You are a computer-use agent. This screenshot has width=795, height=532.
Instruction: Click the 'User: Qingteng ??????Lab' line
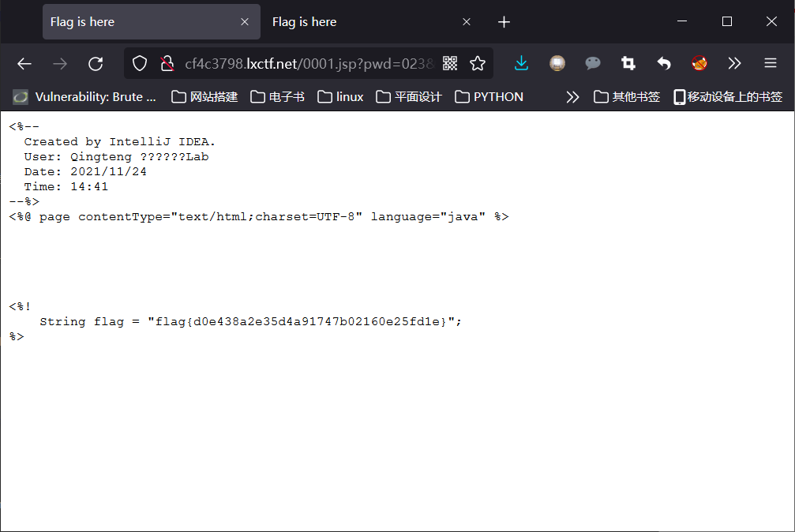[x=116, y=157]
